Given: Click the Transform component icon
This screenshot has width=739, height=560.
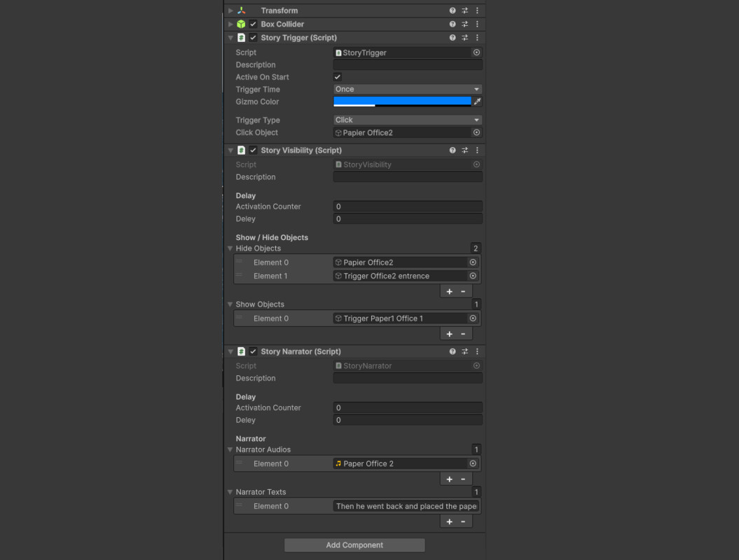Looking at the screenshot, I should 240,10.
